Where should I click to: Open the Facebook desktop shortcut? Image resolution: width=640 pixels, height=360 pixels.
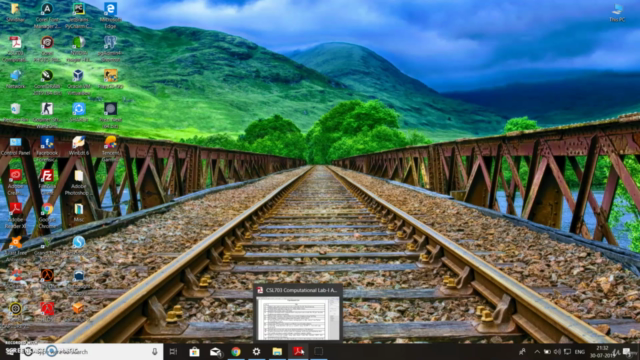coord(47,148)
